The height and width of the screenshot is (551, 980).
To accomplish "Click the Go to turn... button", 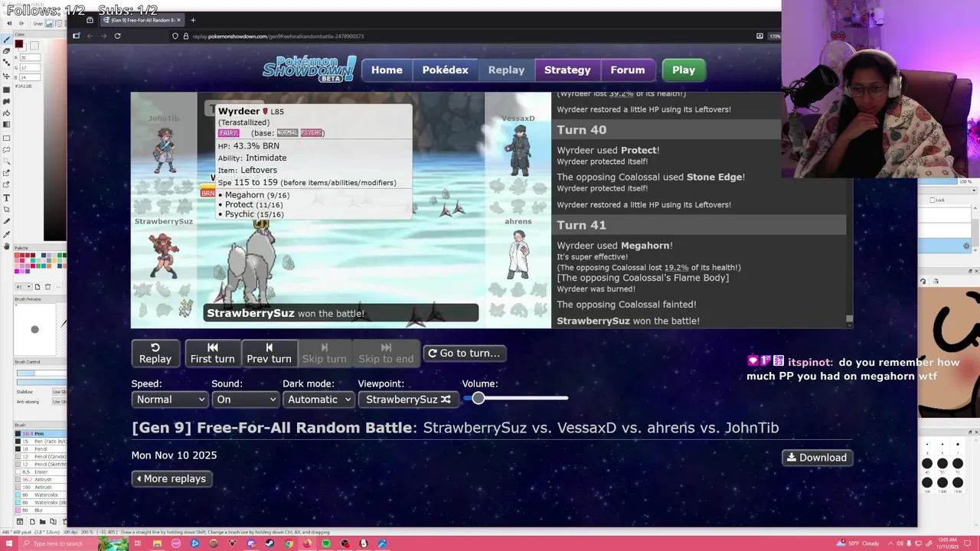I will click(x=464, y=353).
